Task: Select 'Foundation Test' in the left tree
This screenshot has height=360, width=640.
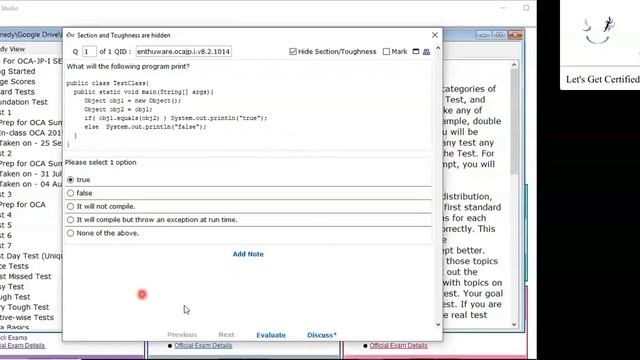Action: pos(24,102)
